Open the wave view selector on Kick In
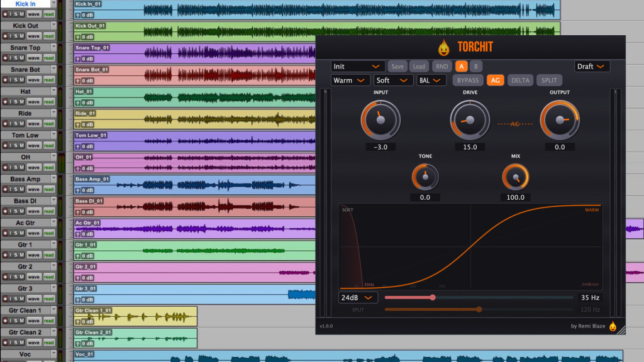The image size is (644, 362). tap(34, 14)
